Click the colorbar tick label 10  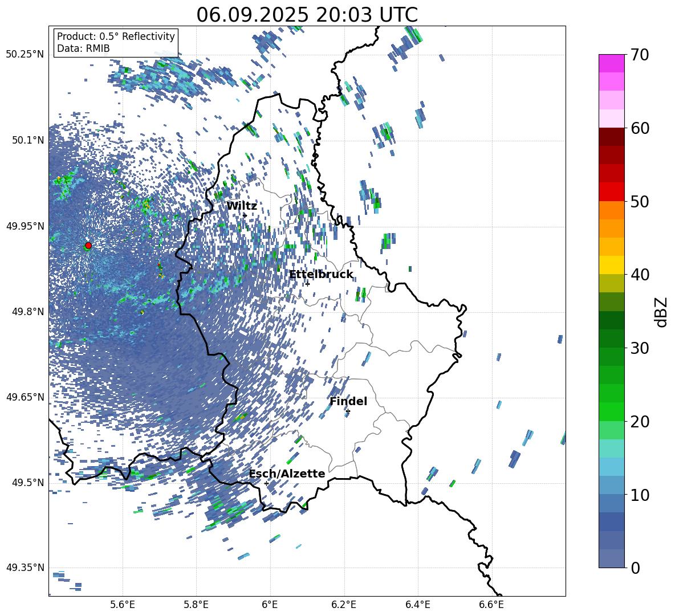tap(640, 495)
